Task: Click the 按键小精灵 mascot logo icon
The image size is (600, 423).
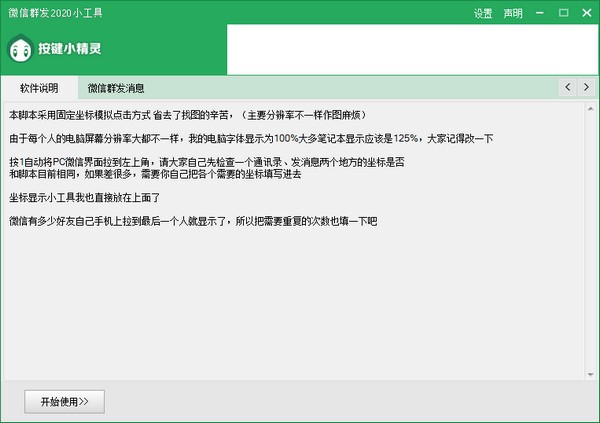Action: click(x=20, y=49)
